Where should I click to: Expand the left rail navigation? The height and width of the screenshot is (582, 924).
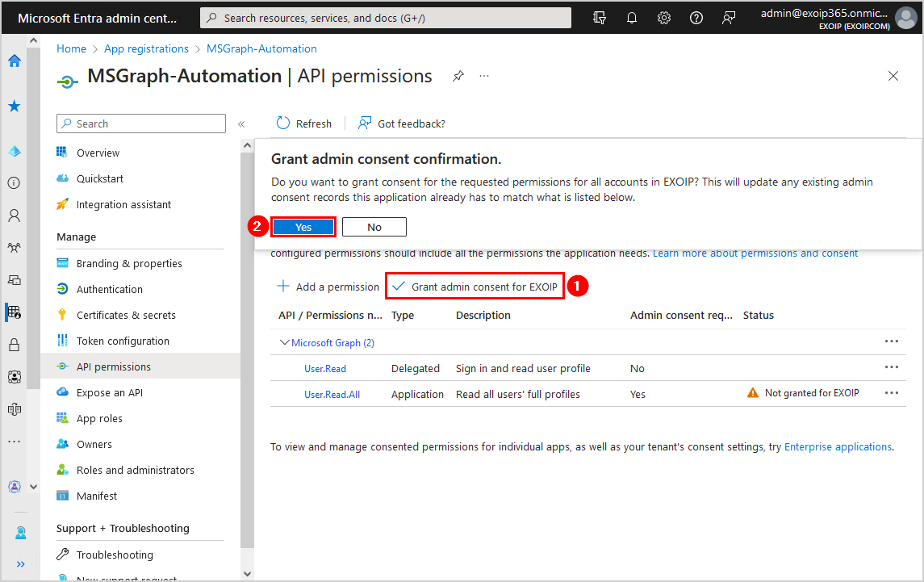[x=20, y=563]
